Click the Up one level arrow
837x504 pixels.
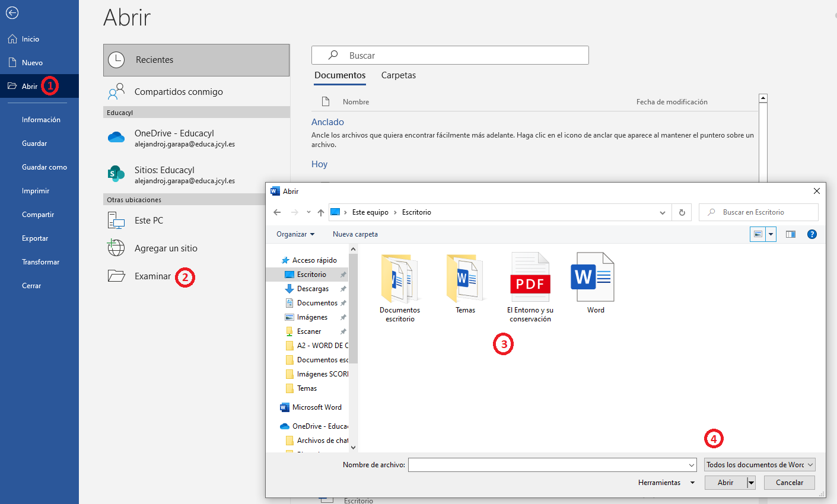coord(321,212)
